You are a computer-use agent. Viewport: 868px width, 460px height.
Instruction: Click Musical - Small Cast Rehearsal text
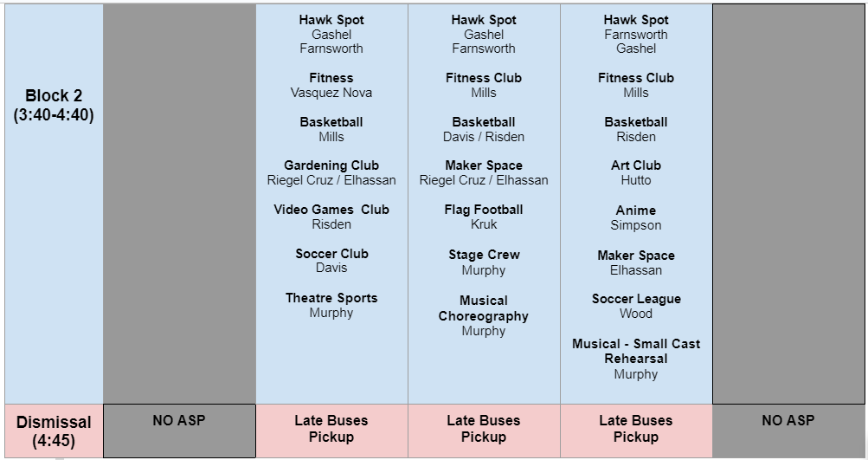636,351
